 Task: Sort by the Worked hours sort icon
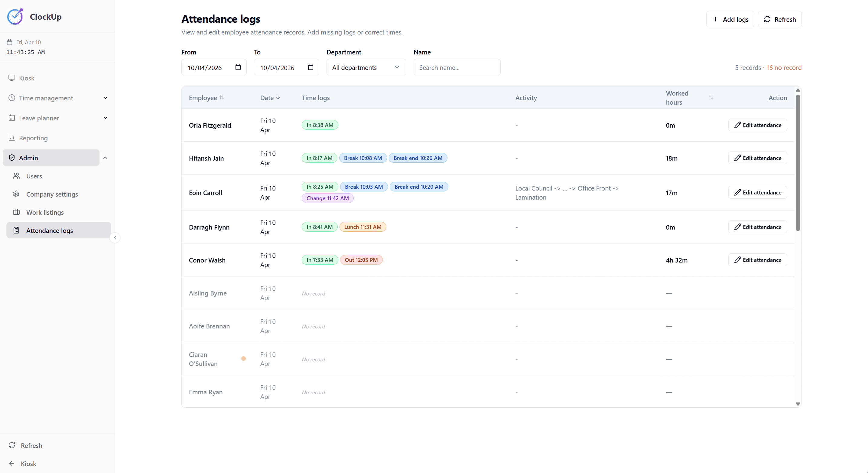(711, 97)
